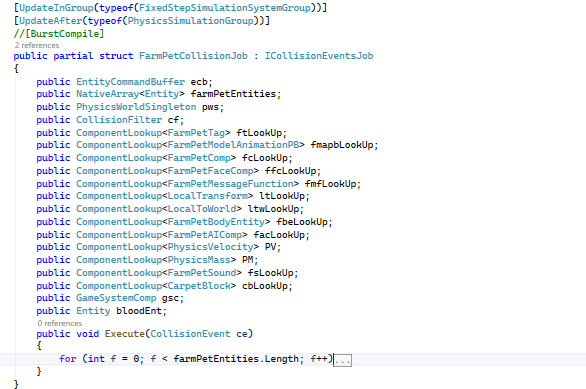The width and height of the screenshot is (586, 389).
Task: Click the fcLookUp field name
Action: [x=265, y=158]
